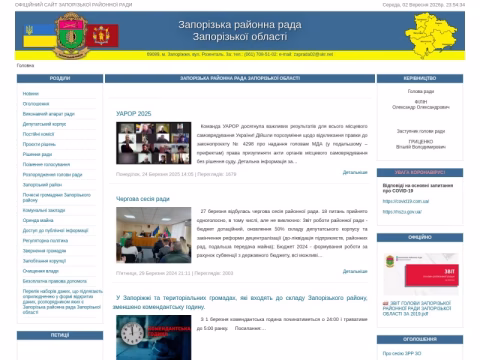Click the Ukrainian flag image in header
The width and height of the screenshot is (480, 360).
(x=39, y=36)
